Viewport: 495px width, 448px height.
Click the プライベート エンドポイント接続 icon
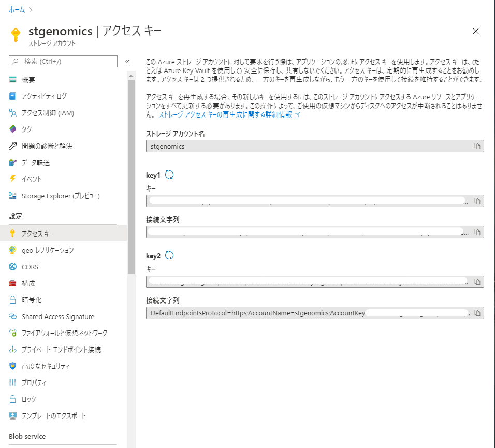[x=12, y=350]
